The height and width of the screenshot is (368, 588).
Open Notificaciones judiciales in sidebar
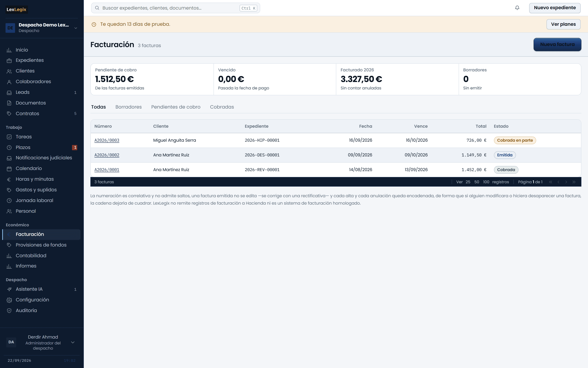(x=41, y=158)
